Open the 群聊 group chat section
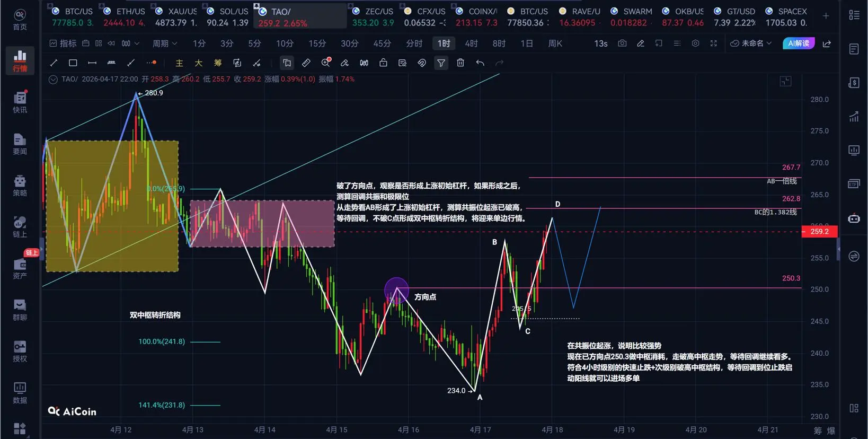The width and height of the screenshot is (868, 439). coord(20,310)
